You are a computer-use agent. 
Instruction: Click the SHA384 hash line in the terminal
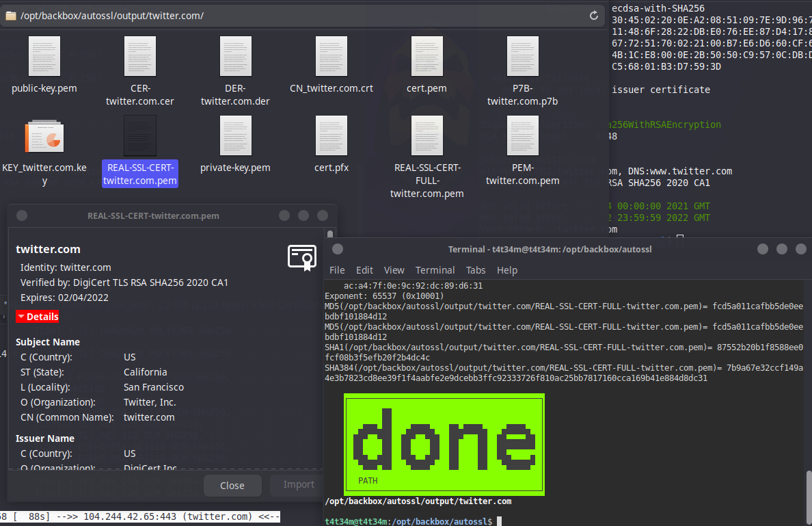pos(564,373)
